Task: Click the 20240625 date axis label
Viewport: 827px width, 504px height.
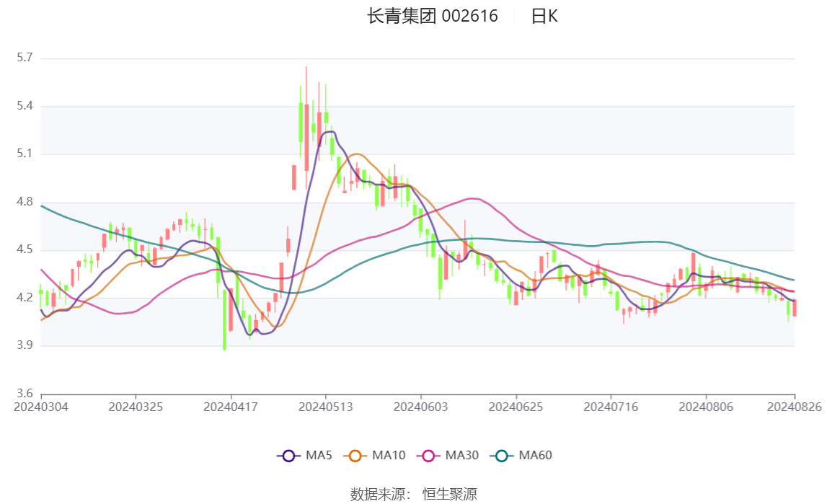Action: [516, 407]
